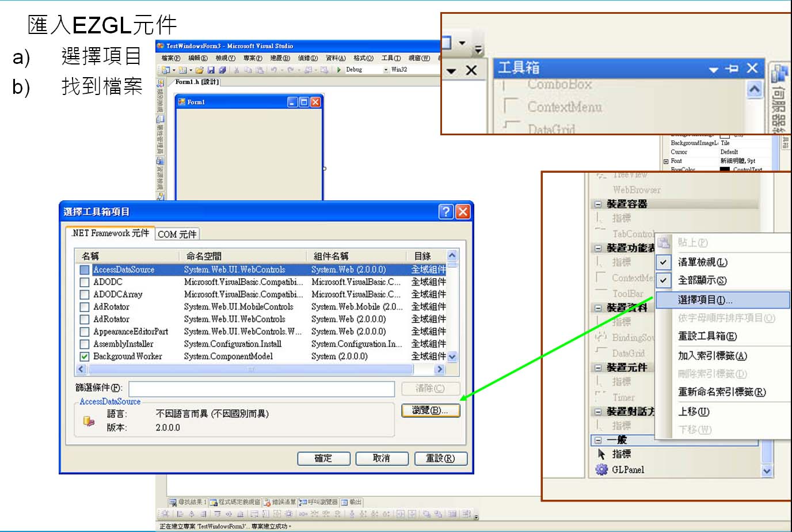This screenshot has height=532, width=792.
Task: Click the 錯誤清單 error list tab icon
Action: point(267,502)
